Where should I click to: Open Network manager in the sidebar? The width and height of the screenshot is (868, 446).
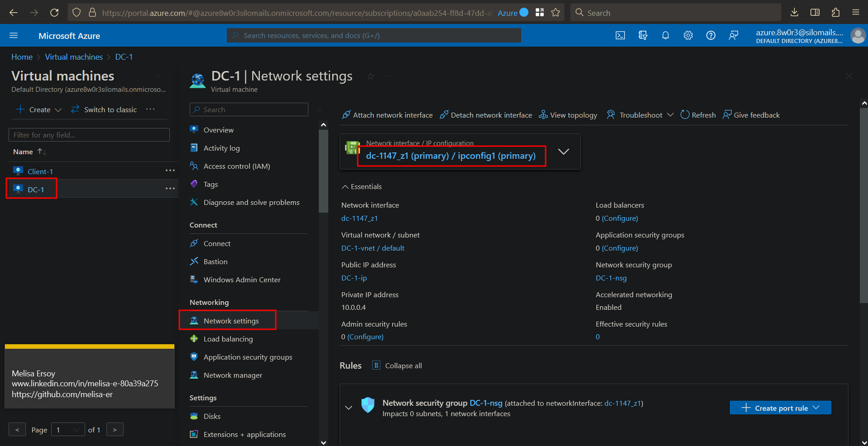(x=232, y=375)
